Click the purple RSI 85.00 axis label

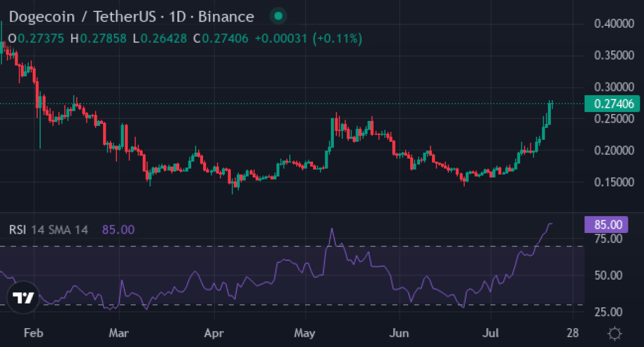pyautogui.click(x=606, y=224)
